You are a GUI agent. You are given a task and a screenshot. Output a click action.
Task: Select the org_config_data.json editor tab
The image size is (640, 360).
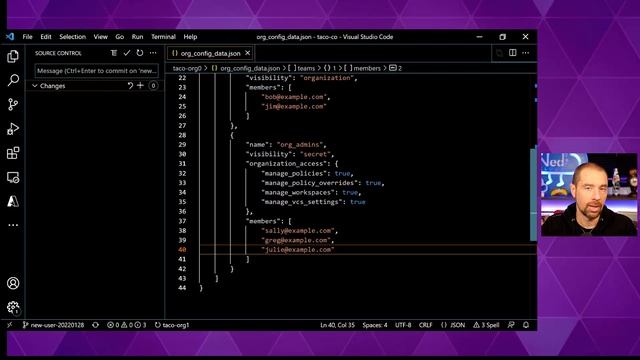pos(210,53)
